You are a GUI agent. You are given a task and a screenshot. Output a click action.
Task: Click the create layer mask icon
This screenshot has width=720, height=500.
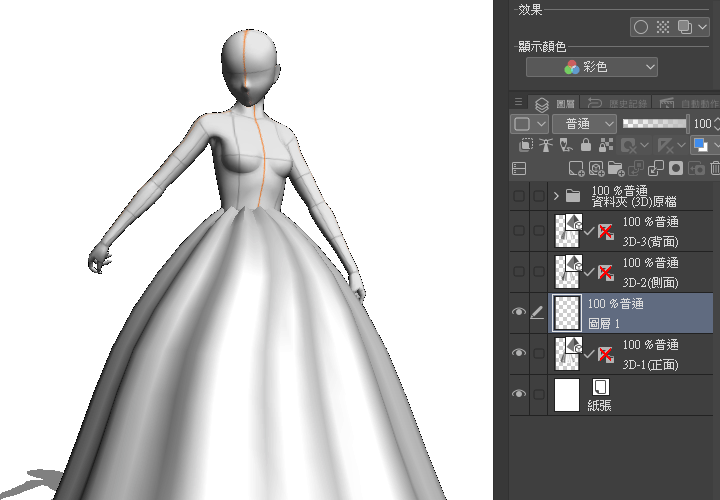pyautogui.click(x=676, y=169)
